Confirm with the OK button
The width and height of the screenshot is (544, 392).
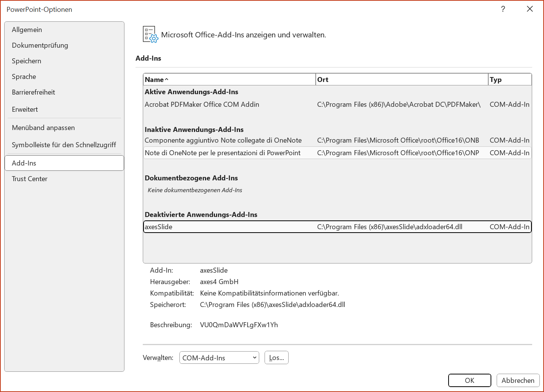[470, 381]
